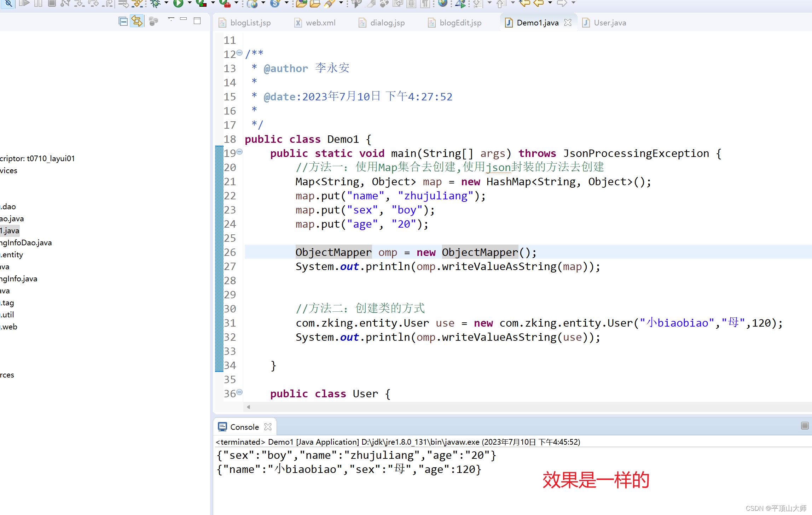Click the Debug bug icon
812x515 pixels.
(x=155, y=4)
